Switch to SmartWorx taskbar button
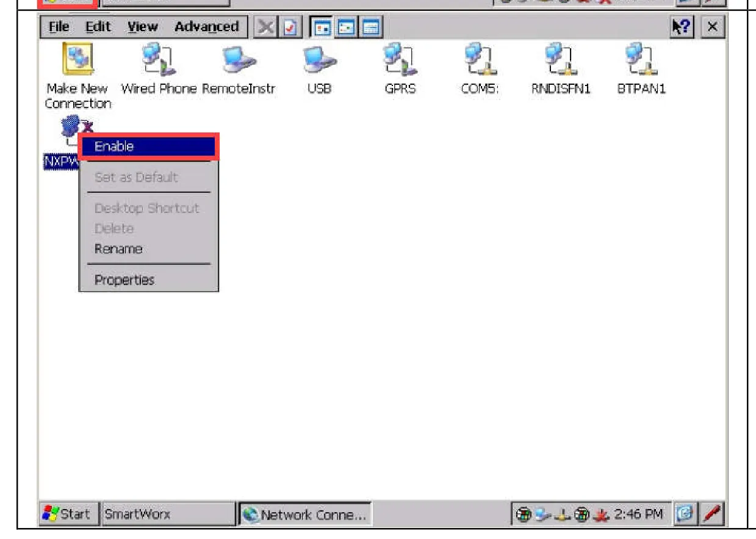 (x=167, y=515)
